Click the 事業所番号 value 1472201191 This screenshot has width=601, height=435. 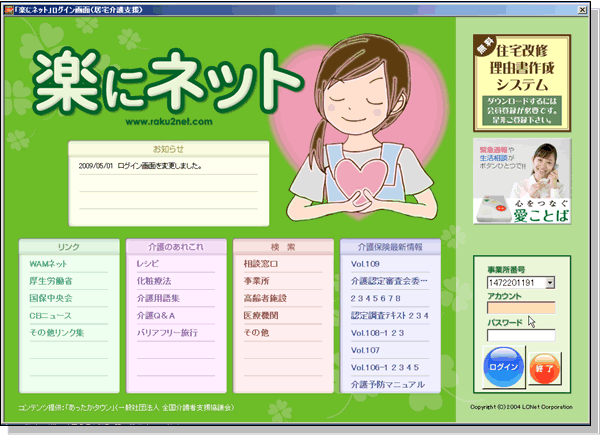(x=511, y=283)
